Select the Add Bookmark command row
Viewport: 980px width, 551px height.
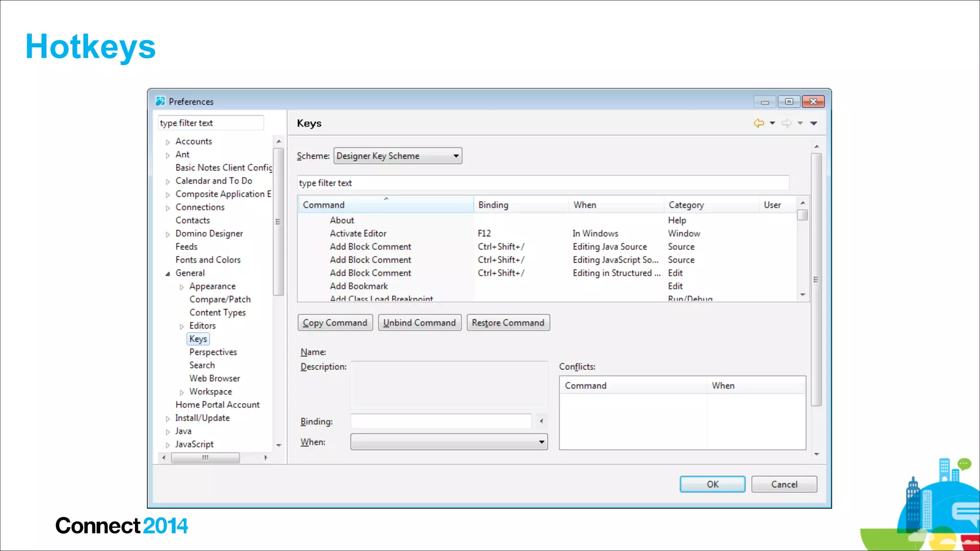(359, 286)
